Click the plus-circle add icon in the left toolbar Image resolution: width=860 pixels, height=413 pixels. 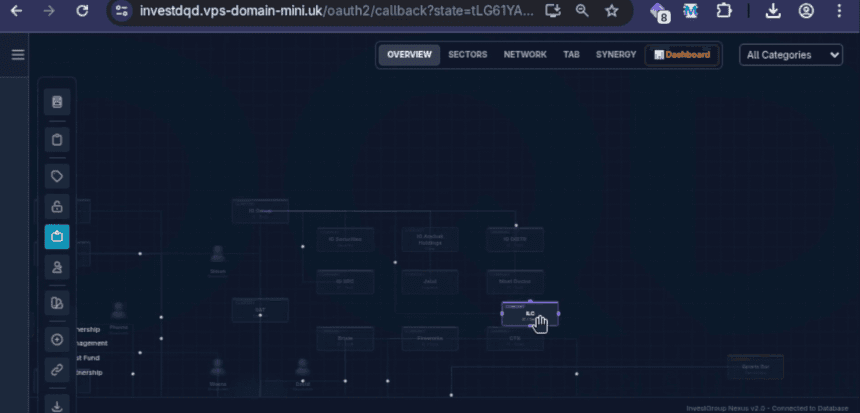point(57,340)
